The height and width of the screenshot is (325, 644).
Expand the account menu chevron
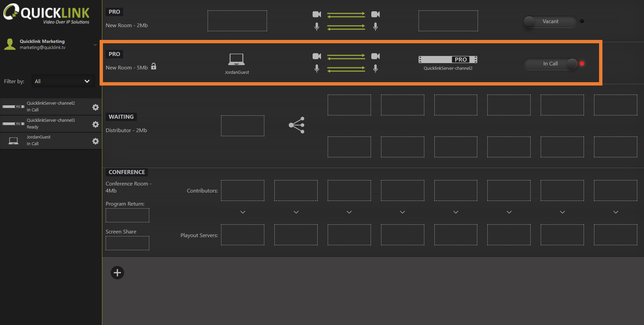(95, 45)
